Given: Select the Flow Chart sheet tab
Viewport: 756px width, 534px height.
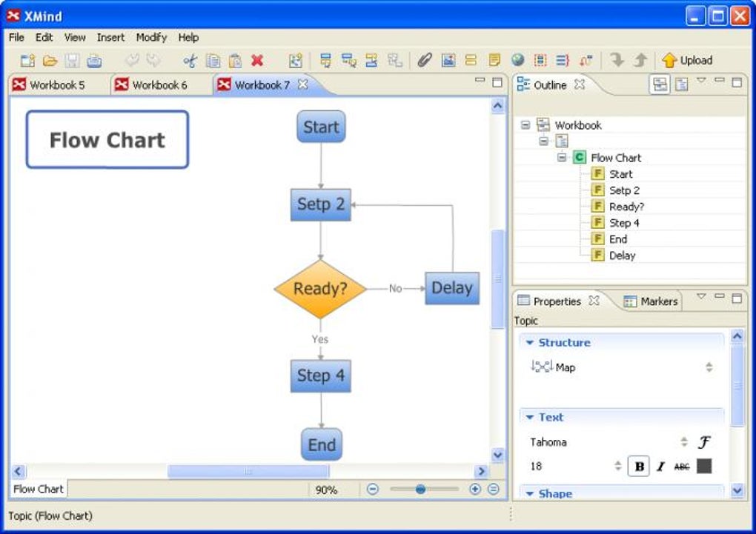Looking at the screenshot, I should pos(39,489).
